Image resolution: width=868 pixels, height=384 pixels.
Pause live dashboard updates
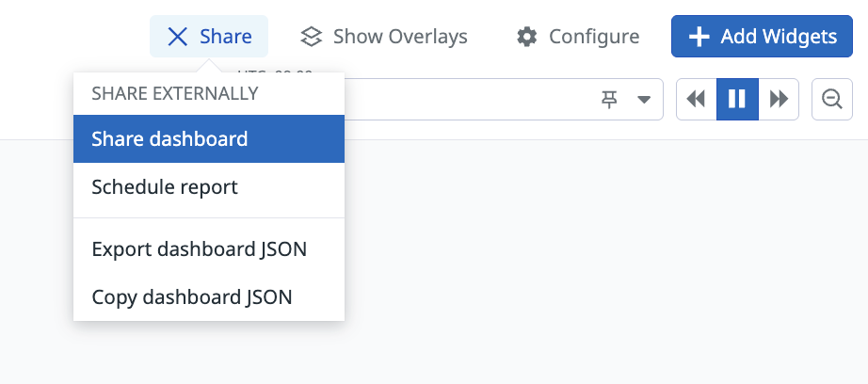(x=737, y=100)
